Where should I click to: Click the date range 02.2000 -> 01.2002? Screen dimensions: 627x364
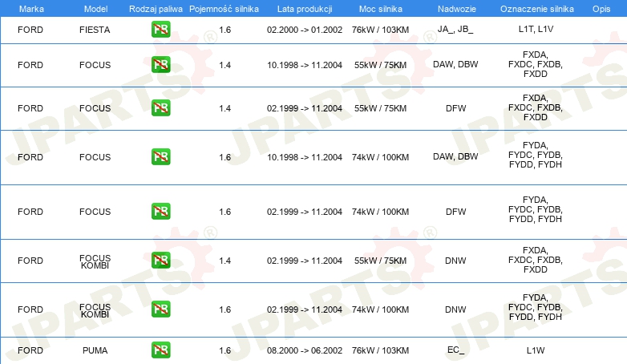(x=305, y=30)
